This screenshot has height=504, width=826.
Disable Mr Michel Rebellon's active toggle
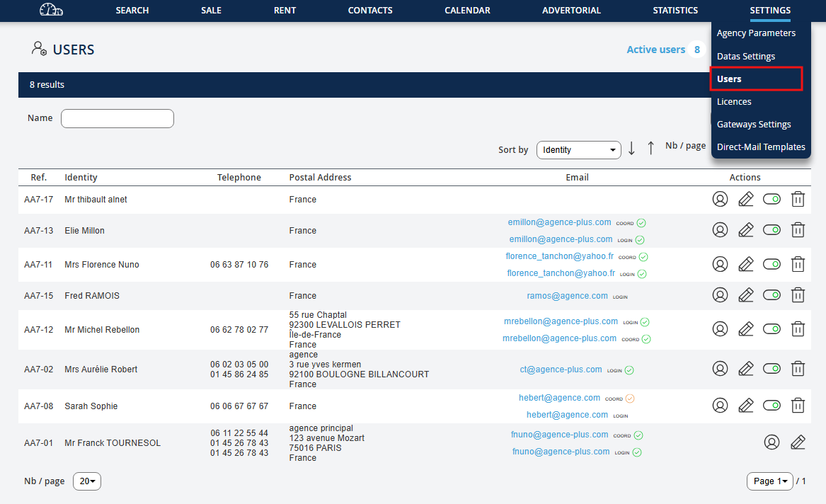pyautogui.click(x=771, y=329)
